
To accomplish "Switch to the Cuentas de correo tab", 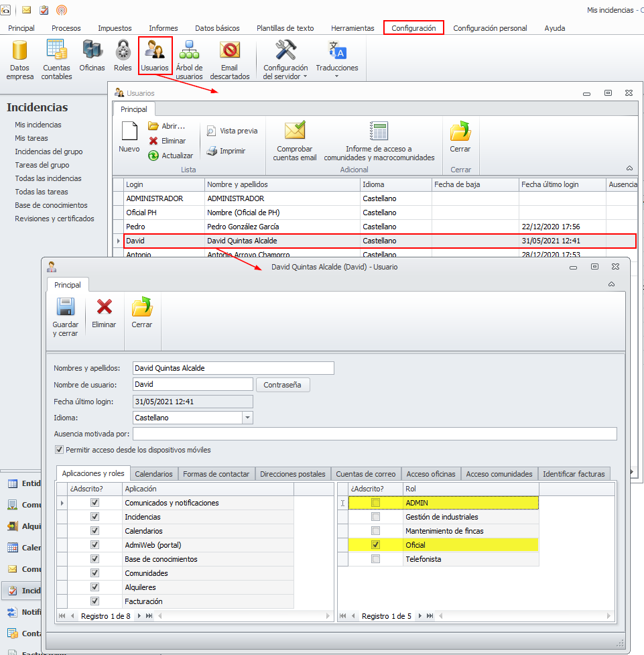I will (365, 474).
